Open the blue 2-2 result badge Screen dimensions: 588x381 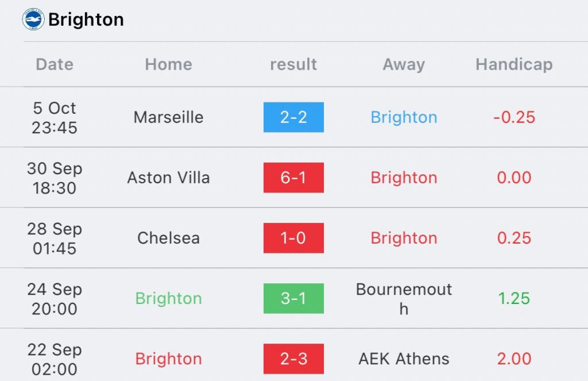(x=293, y=117)
